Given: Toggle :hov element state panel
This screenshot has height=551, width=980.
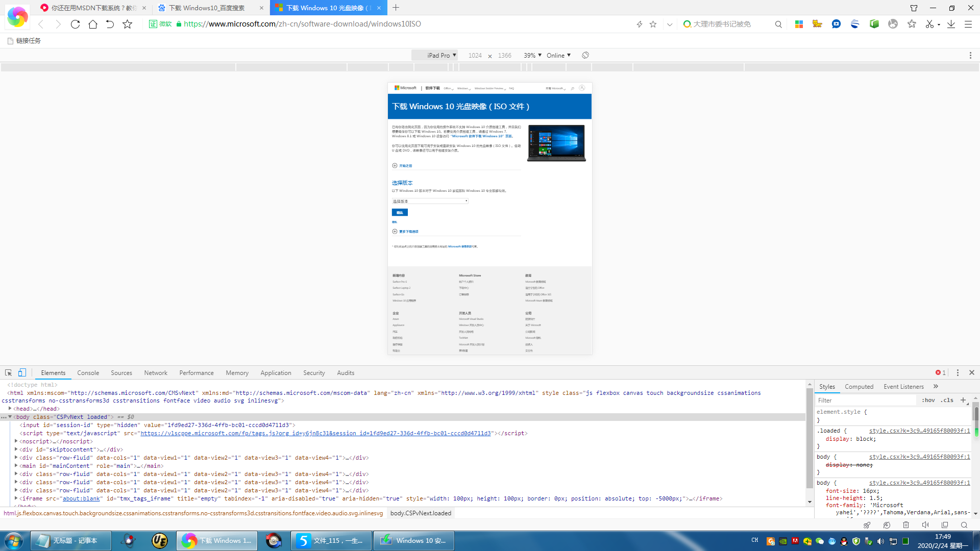Looking at the screenshot, I should (928, 400).
